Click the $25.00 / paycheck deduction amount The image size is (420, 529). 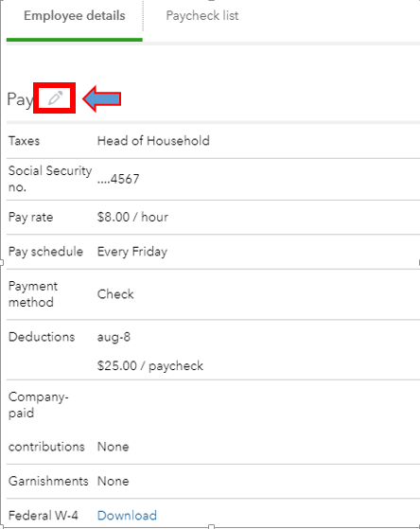point(150,365)
